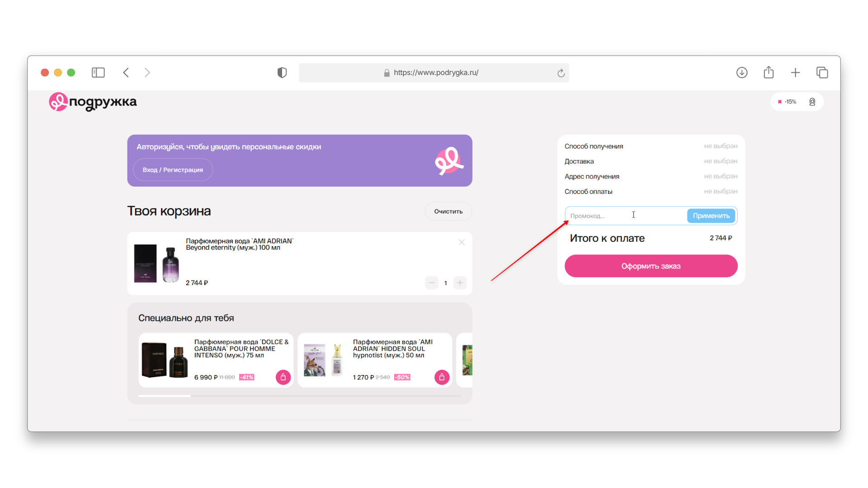Click the Итого к оплате label
Screen dimensions: 868x488
tap(607, 238)
